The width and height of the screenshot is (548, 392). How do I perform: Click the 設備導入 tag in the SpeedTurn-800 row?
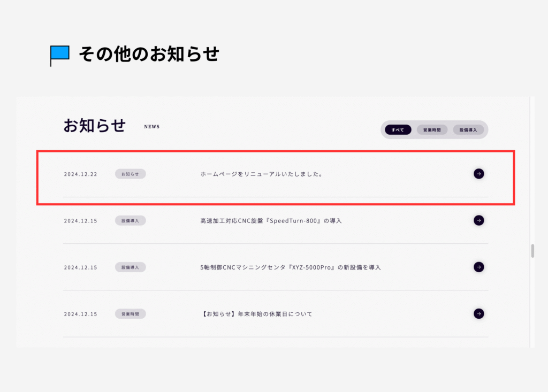click(130, 220)
